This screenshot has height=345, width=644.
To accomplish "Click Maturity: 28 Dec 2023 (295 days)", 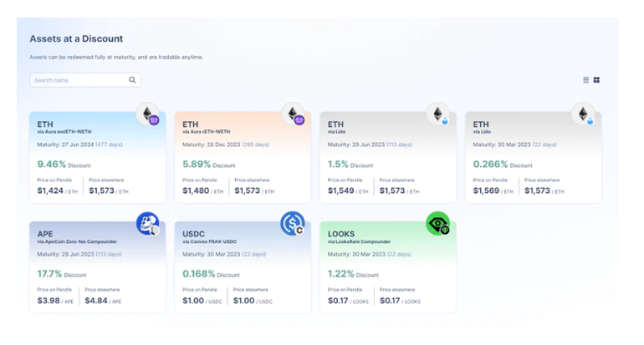I will point(226,145).
